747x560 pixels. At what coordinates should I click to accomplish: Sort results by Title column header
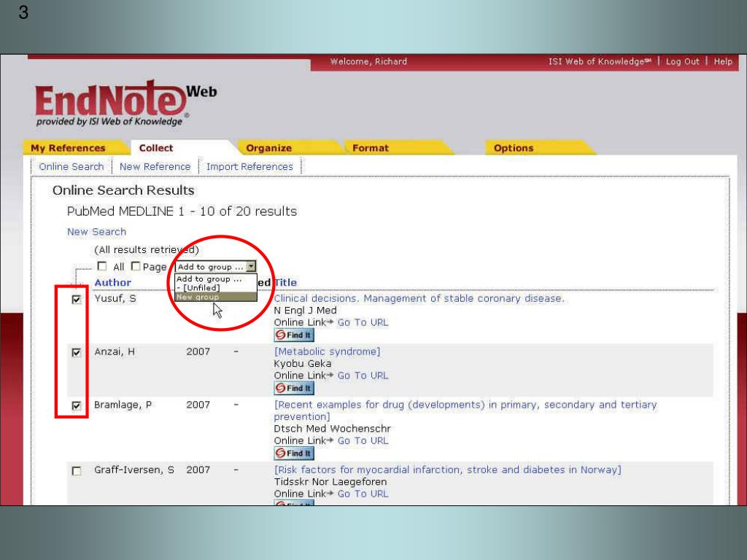click(x=285, y=282)
